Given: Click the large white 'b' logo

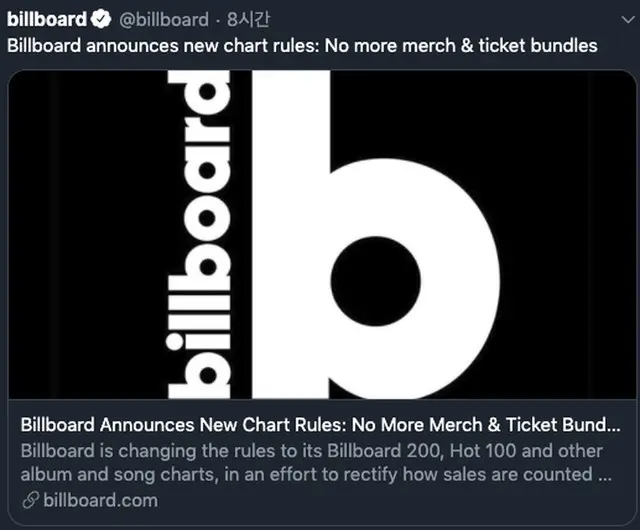Looking at the screenshot, I should (x=376, y=235).
